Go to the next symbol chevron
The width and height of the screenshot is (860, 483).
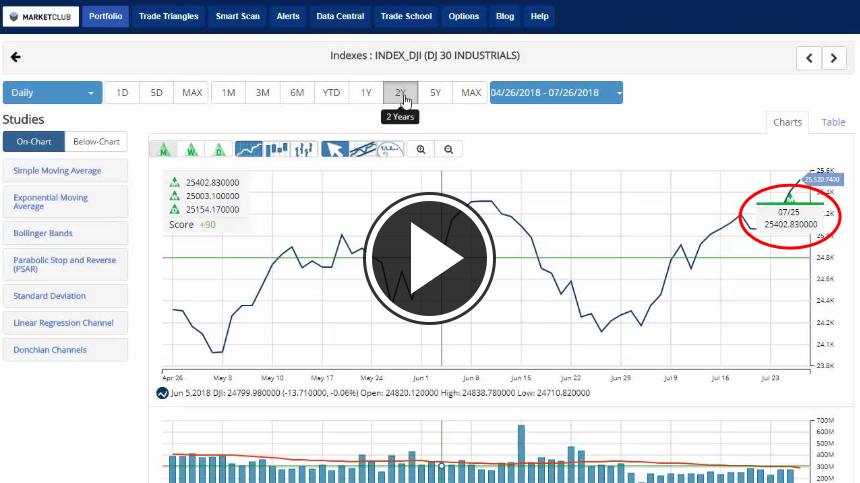(834, 58)
